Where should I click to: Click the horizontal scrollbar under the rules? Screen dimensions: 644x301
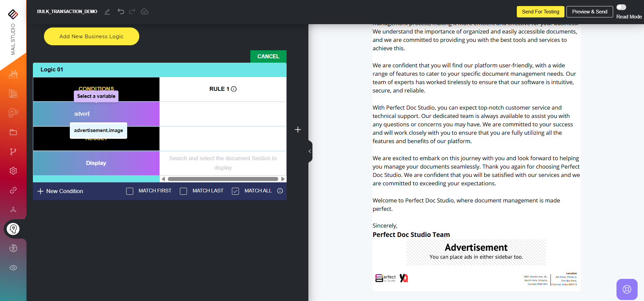[223, 179]
